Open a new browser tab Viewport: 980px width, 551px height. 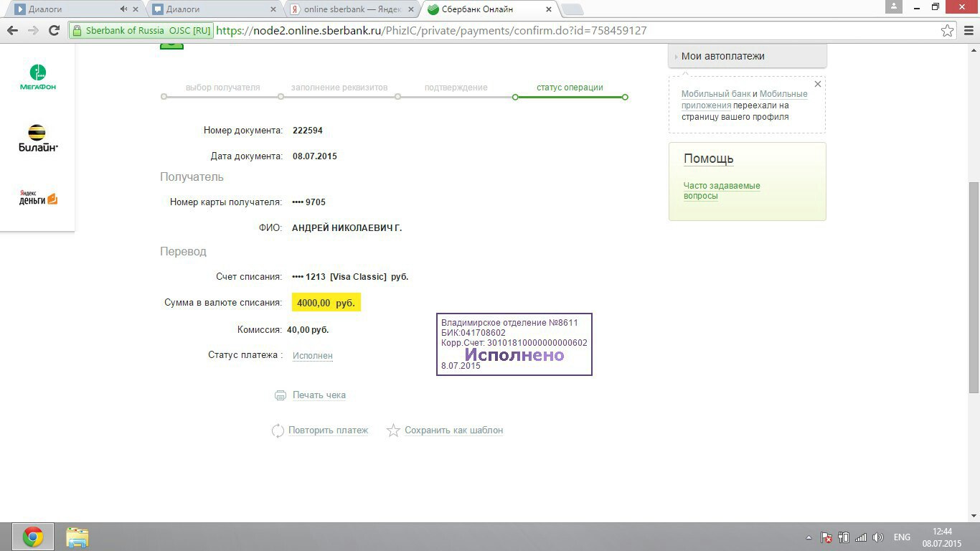pos(573,9)
